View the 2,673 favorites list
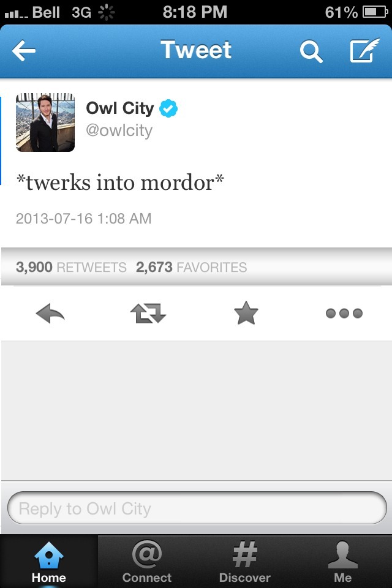The width and height of the screenshot is (392, 588). pos(191,268)
